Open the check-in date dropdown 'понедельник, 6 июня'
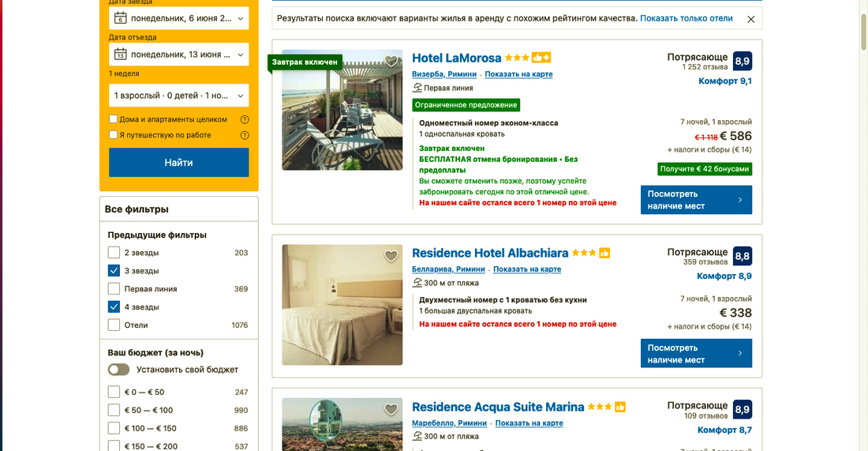The image size is (868, 451). click(x=179, y=18)
